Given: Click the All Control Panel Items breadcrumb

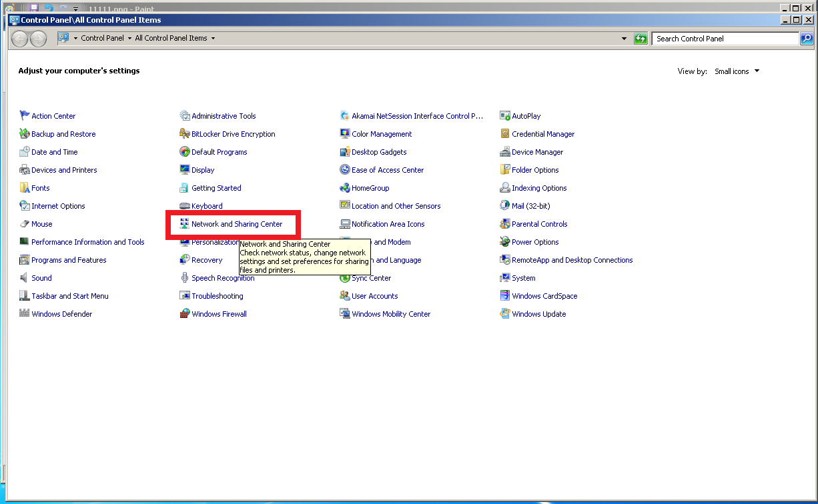Looking at the screenshot, I should pyautogui.click(x=171, y=39).
